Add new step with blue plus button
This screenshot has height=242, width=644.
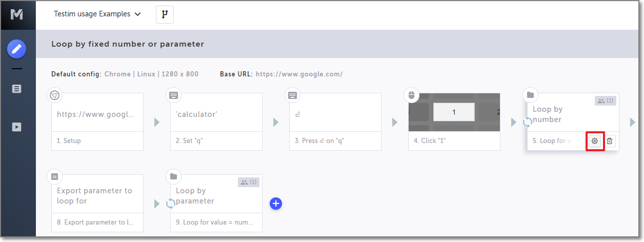click(x=276, y=204)
